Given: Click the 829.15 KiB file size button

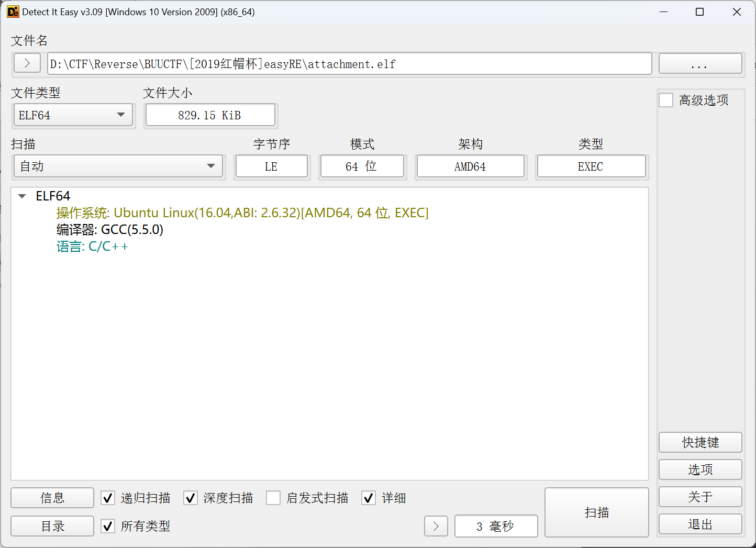Looking at the screenshot, I should tap(210, 115).
